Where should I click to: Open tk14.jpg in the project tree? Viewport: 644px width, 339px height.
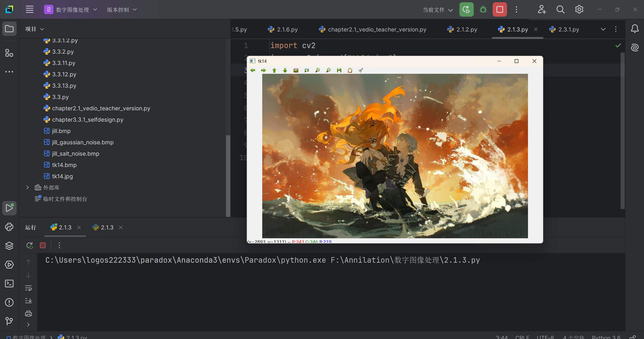(x=62, y=176)
